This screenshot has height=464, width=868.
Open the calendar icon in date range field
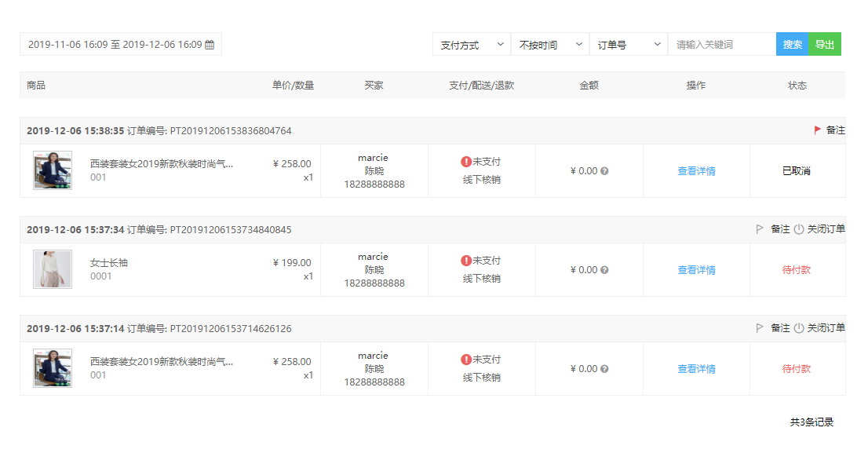[210, 45]
